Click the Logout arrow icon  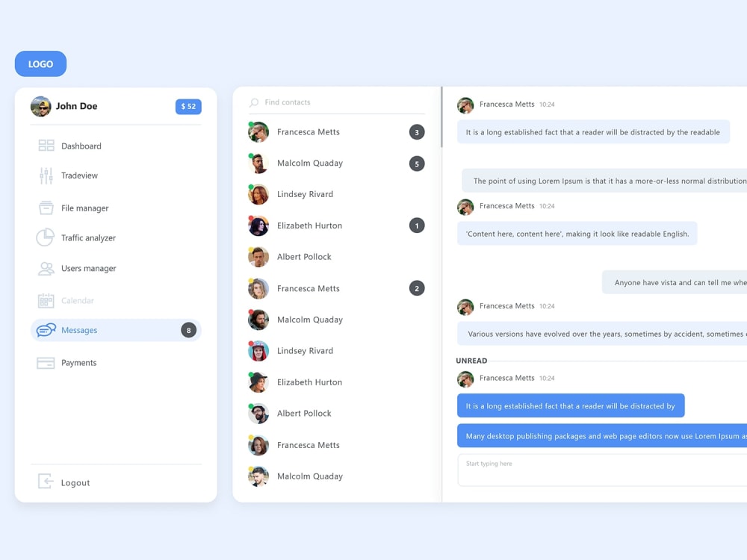(46, 482)
